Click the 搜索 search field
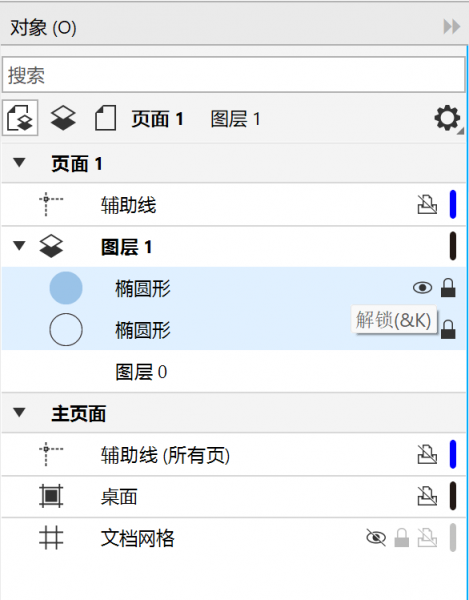Screen dimensions: 469x600 coord(234,75)
